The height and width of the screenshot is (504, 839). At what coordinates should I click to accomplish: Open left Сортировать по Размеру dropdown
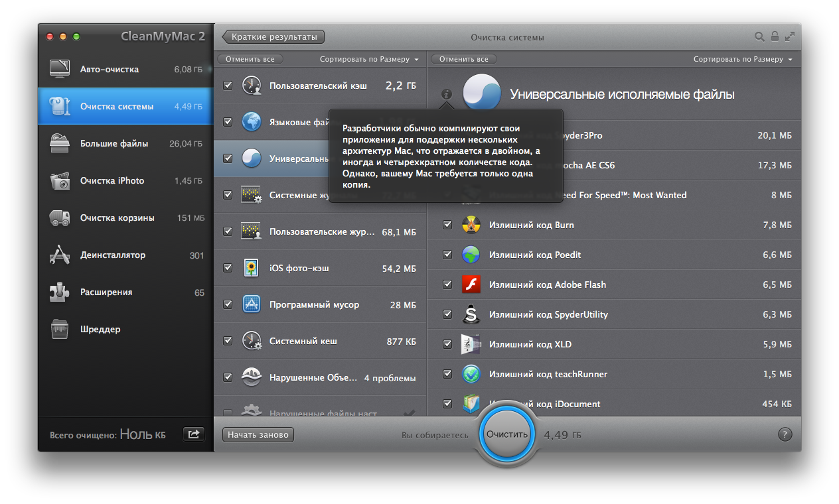point(369,59)
